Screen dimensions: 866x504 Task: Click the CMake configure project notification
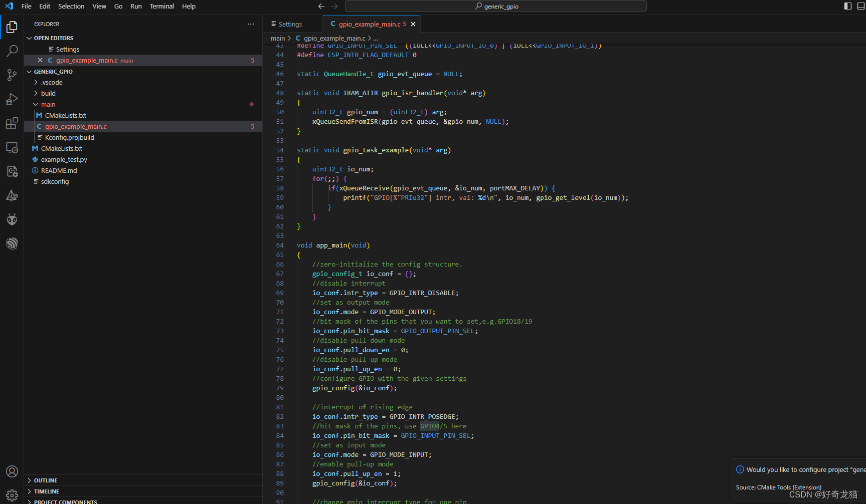click(x=798, y=480)
